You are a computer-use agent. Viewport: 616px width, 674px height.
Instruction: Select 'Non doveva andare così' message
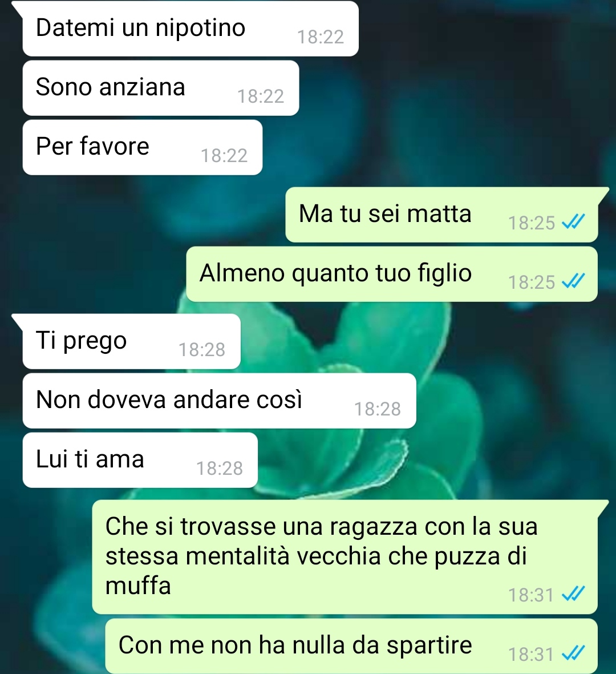219,401
